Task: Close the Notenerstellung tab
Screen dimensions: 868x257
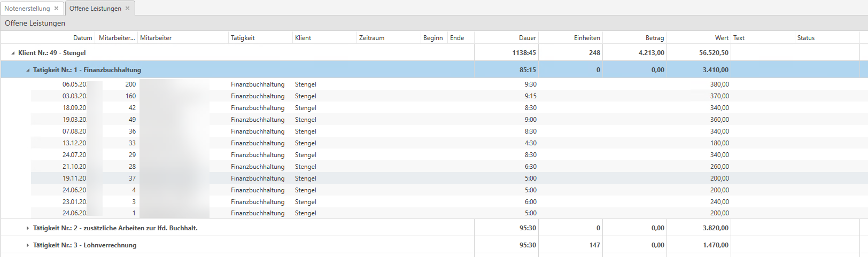Action: pyautogui.click(x=56, y=9)
